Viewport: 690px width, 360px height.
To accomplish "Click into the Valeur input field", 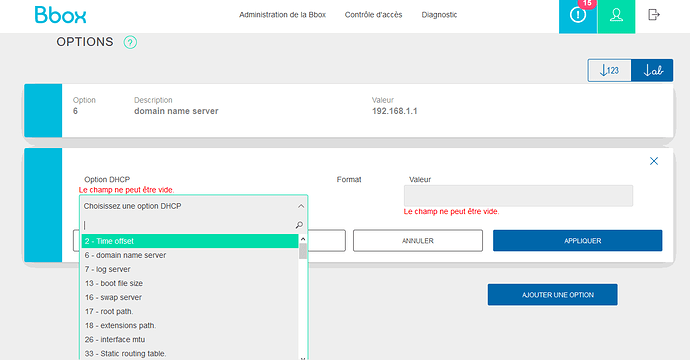I will pyautogui.click(x=518, y=196).
